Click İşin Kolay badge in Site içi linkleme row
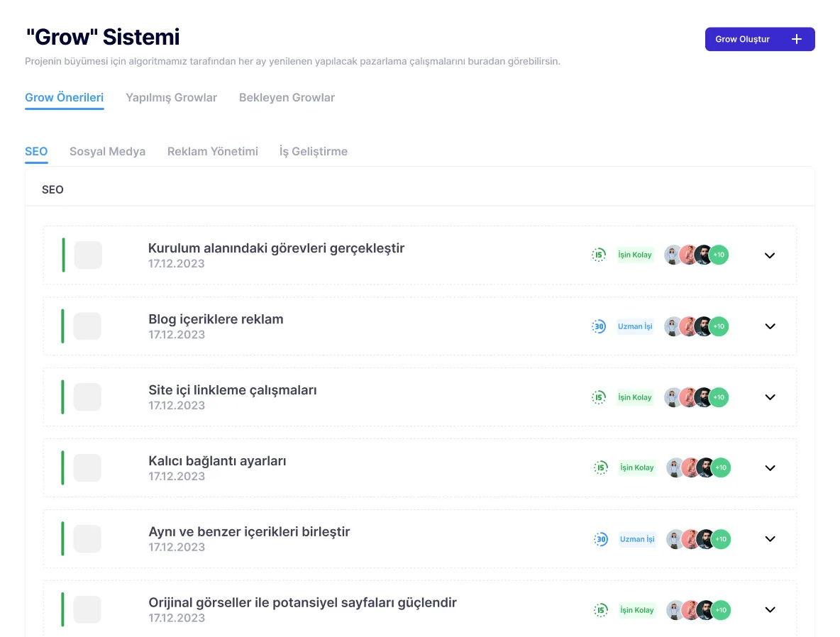Screen dimensions: 840x637 [635, 397]
